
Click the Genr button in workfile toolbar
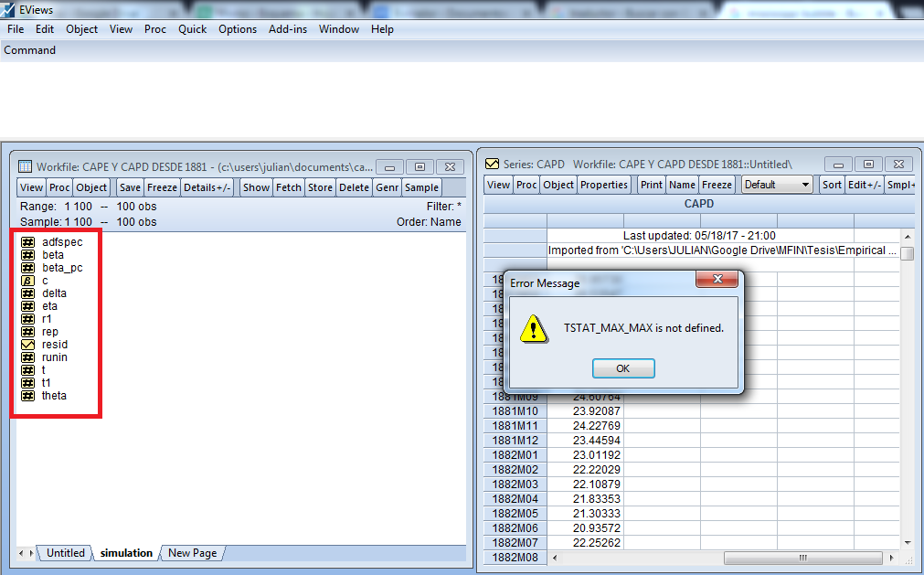tap(387, 187)
